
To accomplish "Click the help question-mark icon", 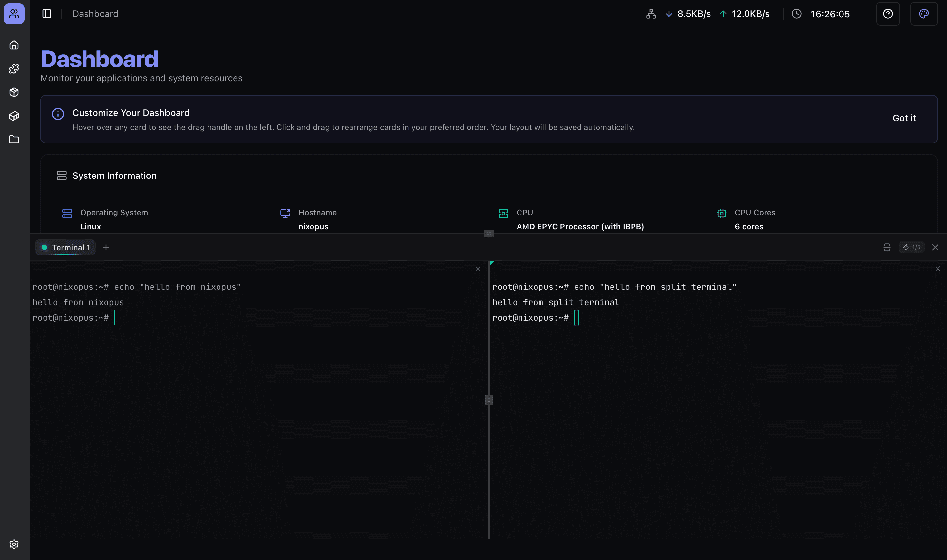I will click(888, 13).
